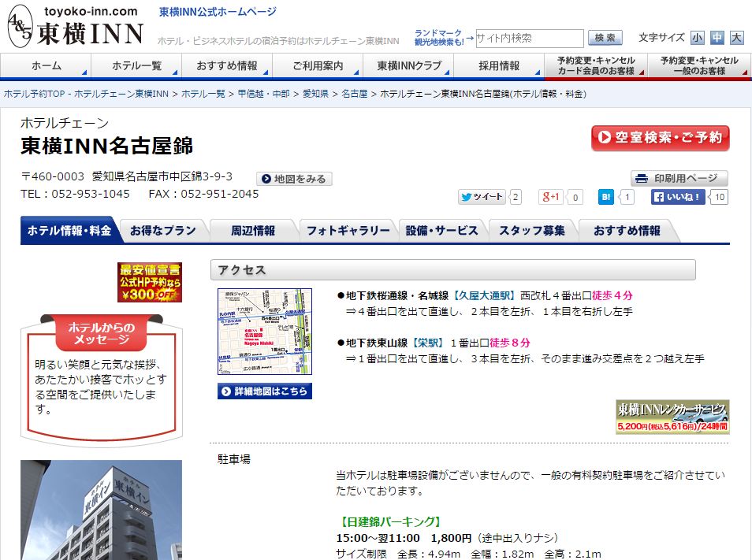The width and height of the screenshot is (752, 560).
Task: Open 予約変更・キャンセル 一般のお客様 menu
Action: (698, 65)
